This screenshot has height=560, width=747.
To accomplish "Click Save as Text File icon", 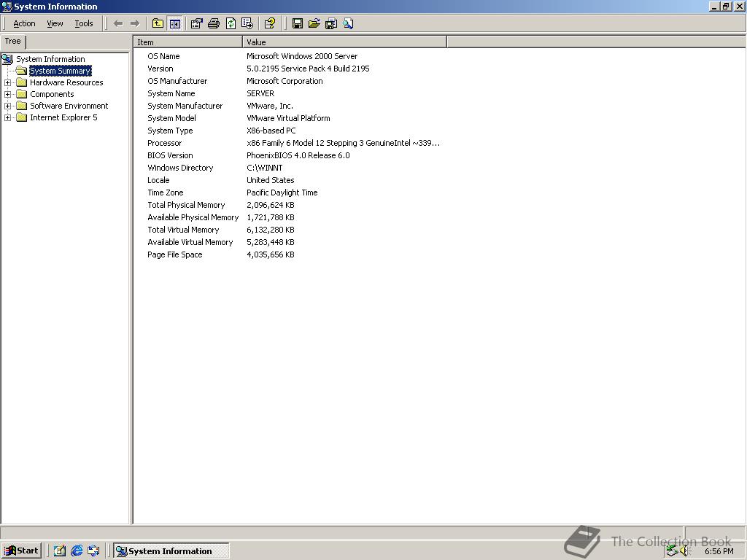I will pyautogui.click(x=331, y=23).
